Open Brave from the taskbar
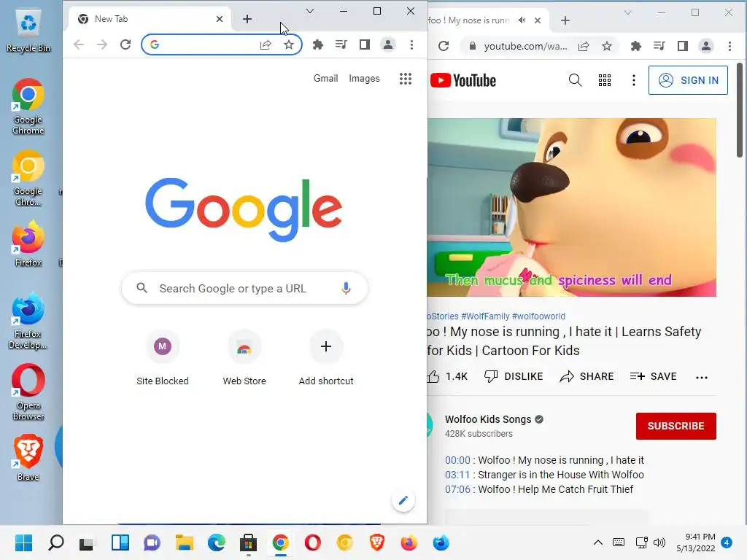This screenshot has width=747, height=560. (x=377, y=542)
